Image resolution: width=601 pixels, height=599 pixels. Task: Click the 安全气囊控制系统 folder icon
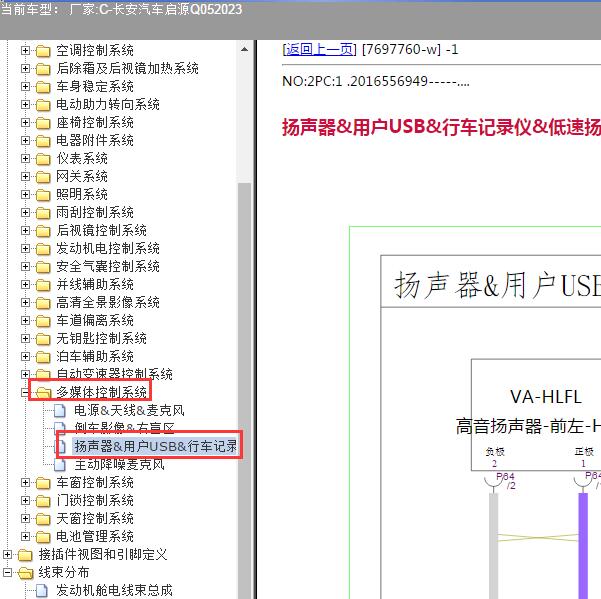point(43,267)
